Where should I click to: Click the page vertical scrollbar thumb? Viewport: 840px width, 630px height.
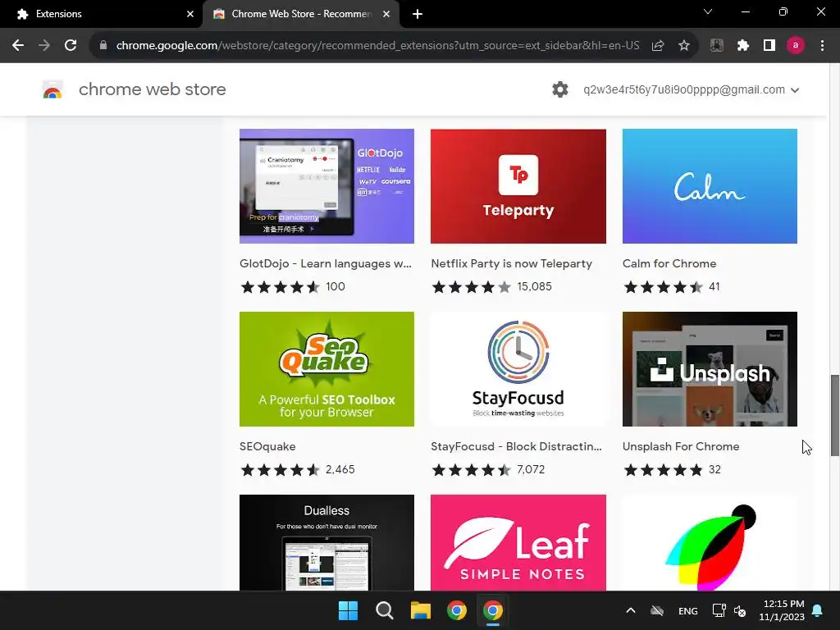coord(834,415)
